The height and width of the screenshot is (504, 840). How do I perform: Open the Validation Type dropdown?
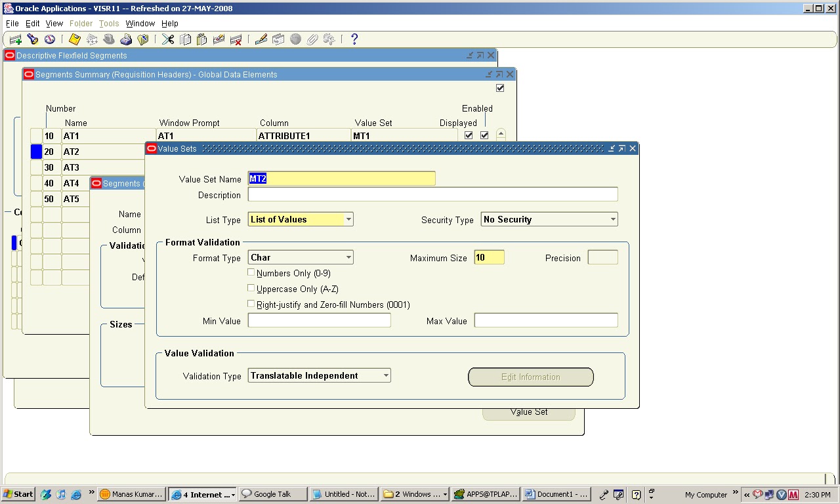point(386,375)
